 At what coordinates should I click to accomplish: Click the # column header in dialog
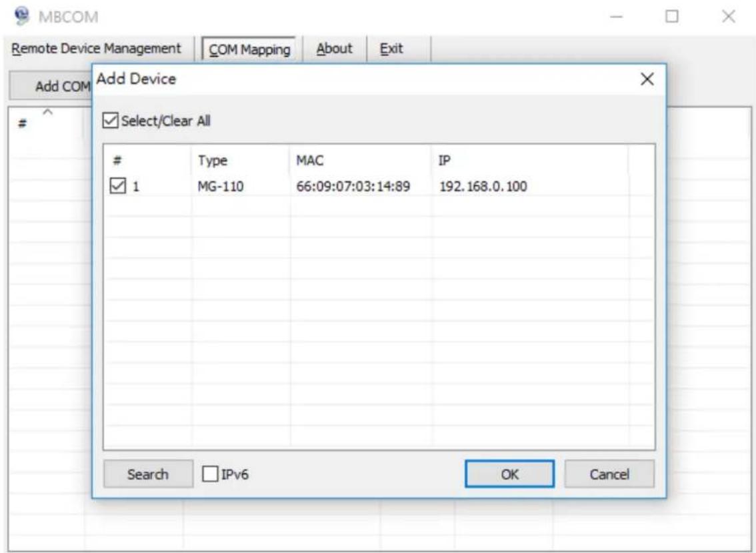147,160
